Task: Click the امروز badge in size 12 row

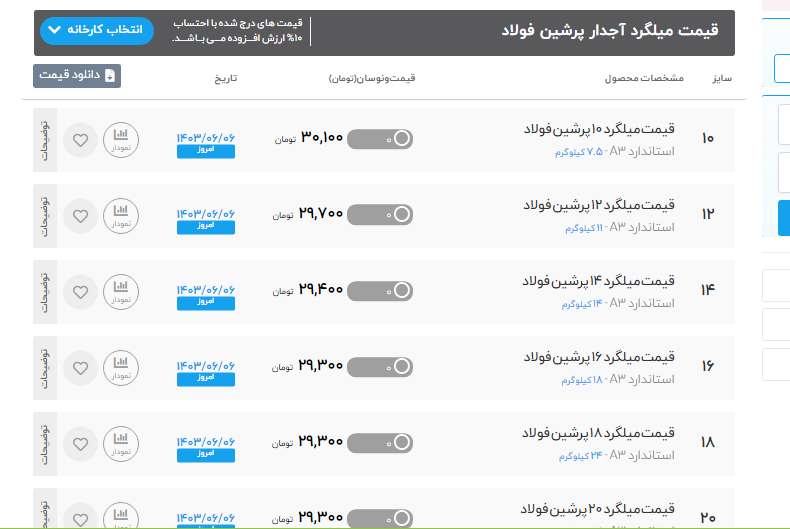Action: point(206,227)
